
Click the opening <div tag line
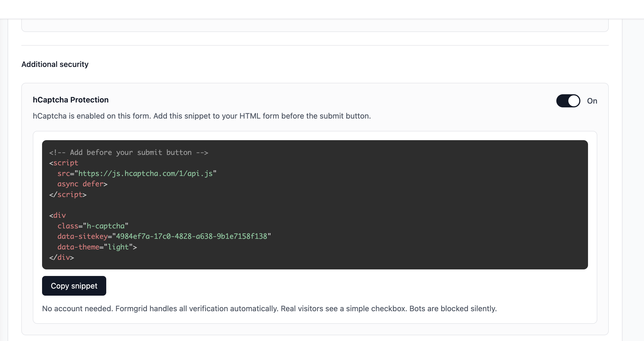tap(57, 215)
